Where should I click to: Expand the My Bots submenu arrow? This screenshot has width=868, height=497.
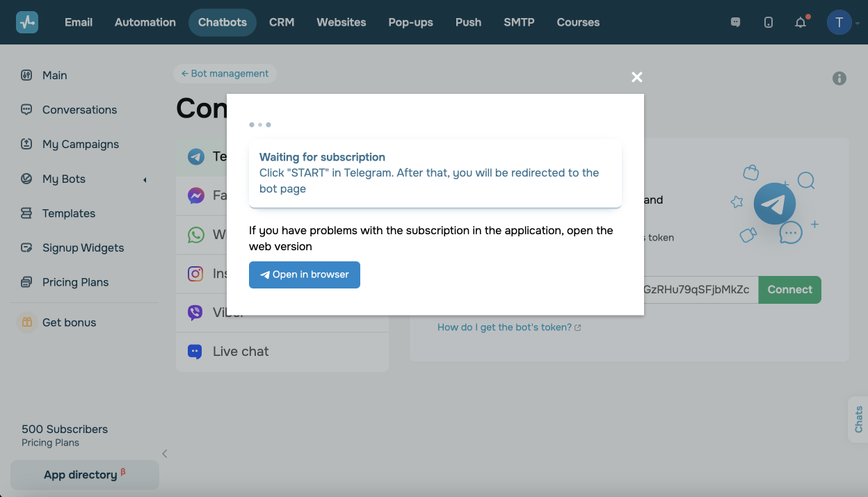[145, 180]
